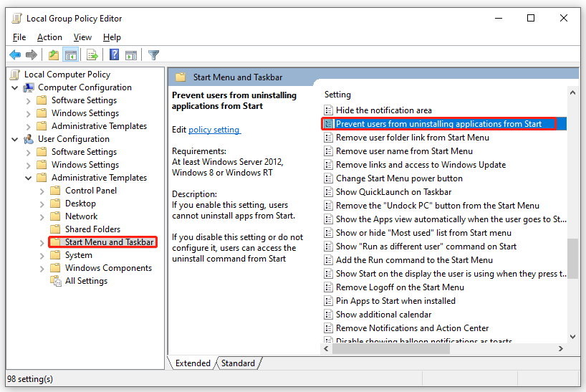Select Windows Settings under Computer Configuration
This screenshot has height=392, width=586.
tap(85, 113)
